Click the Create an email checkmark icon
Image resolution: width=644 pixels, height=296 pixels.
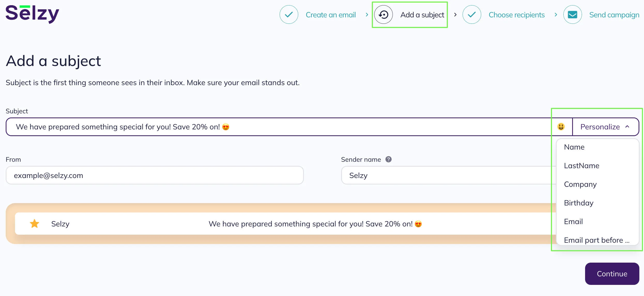pos(289,15)
